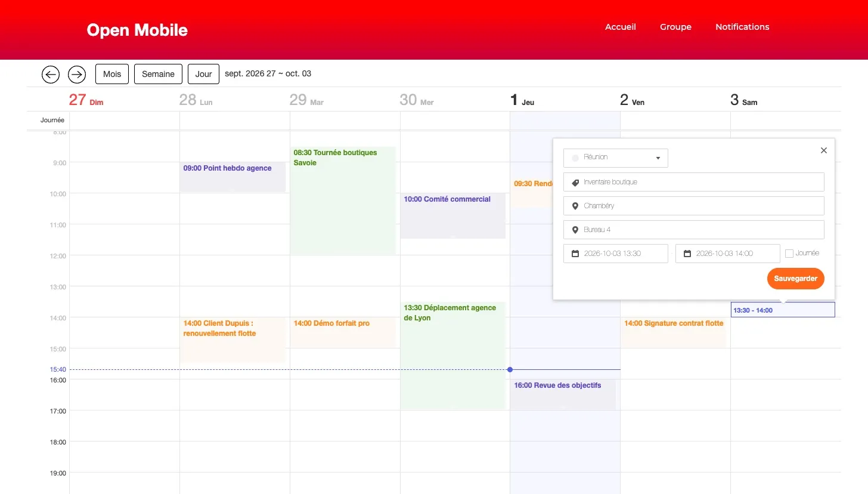
Task: Edit the Bureau 4 field
Action: pyautogui.click(x=694, y=230)
